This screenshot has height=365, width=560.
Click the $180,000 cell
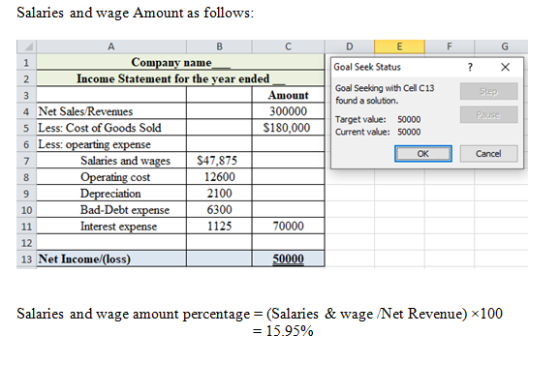coord(288,128)
